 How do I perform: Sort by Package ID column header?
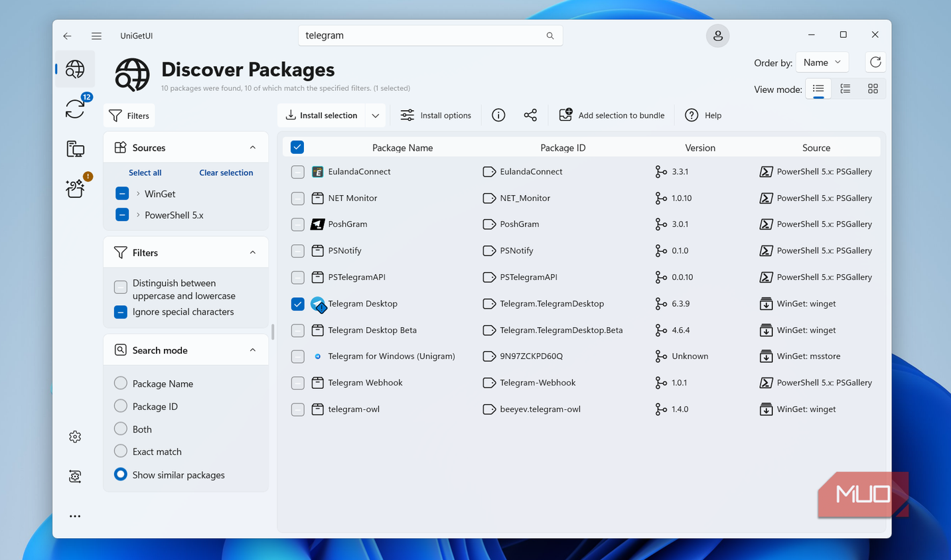pyautogui.click(x=563, y=148)
